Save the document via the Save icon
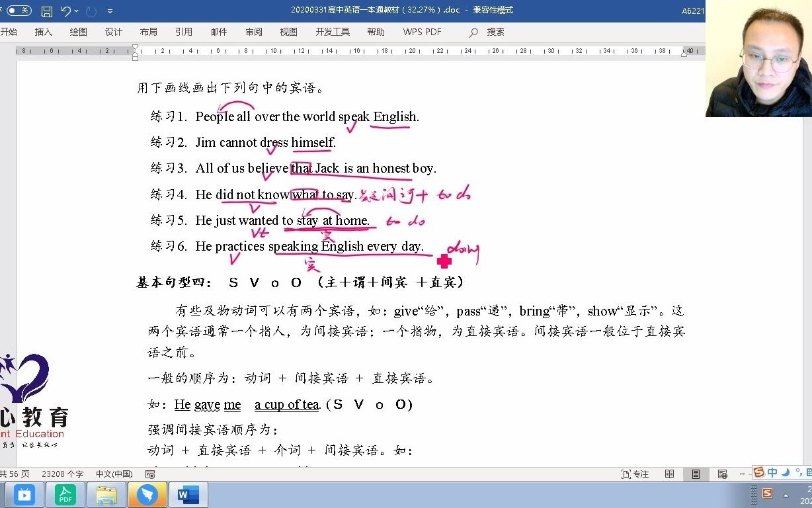This screenshot has height=508, width=812. pyautogui.click(x=46, y=11)
